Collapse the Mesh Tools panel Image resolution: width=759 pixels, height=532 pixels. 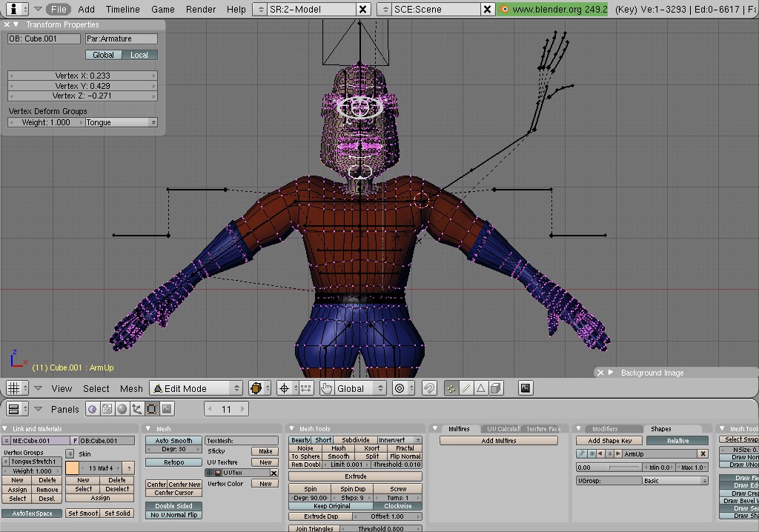click(291, 428)
